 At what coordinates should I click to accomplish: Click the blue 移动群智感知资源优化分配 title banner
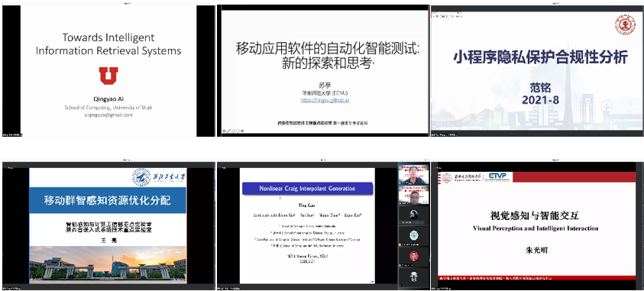click(x=108, y=200)
